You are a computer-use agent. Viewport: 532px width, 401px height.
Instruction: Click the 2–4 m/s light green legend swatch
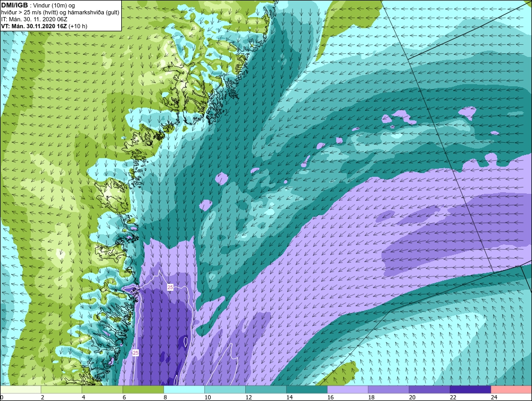coord(61,389)
